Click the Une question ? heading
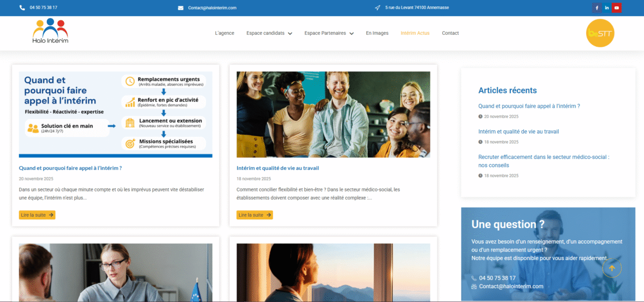 (508, 224)
